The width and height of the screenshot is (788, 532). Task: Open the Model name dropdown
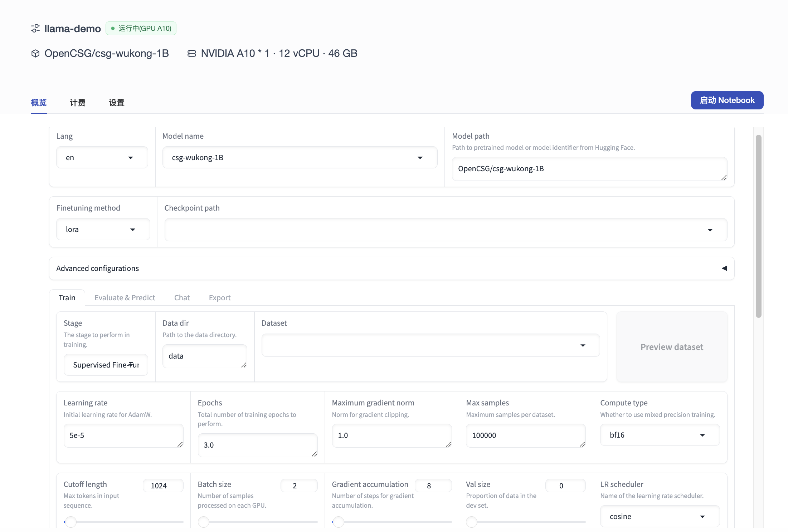(300, 158)
